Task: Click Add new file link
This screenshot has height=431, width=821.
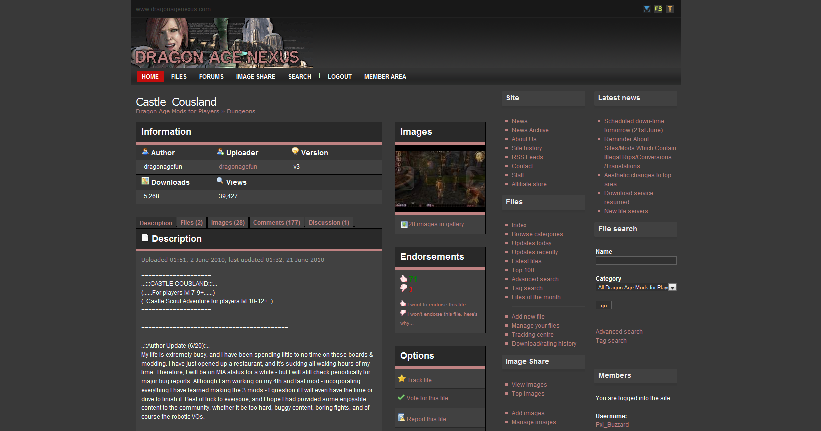Action: click(x=528, y=316)
